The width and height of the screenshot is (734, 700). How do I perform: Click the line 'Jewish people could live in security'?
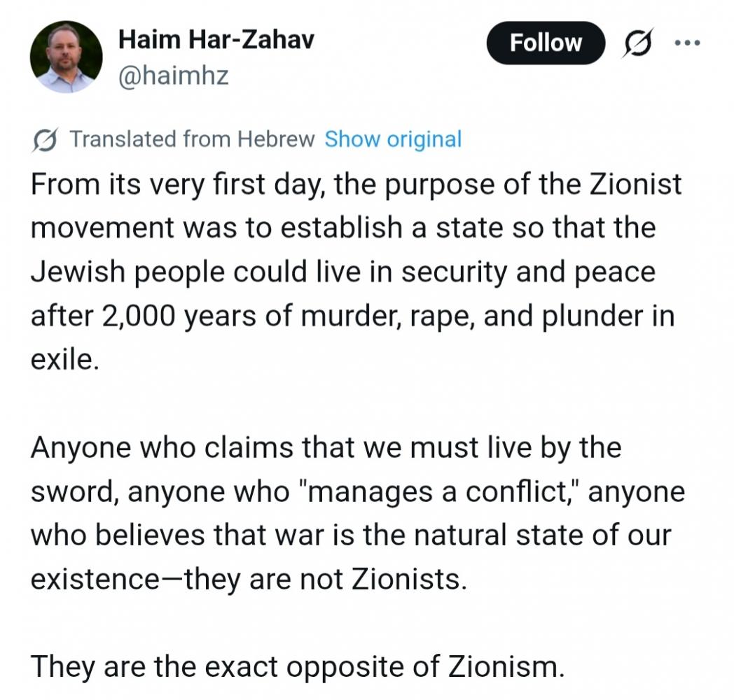click(342, 273)
